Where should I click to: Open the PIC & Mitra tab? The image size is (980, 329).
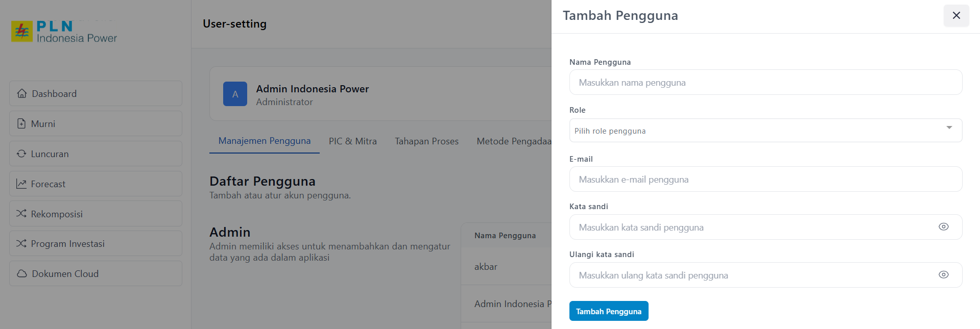353,141
